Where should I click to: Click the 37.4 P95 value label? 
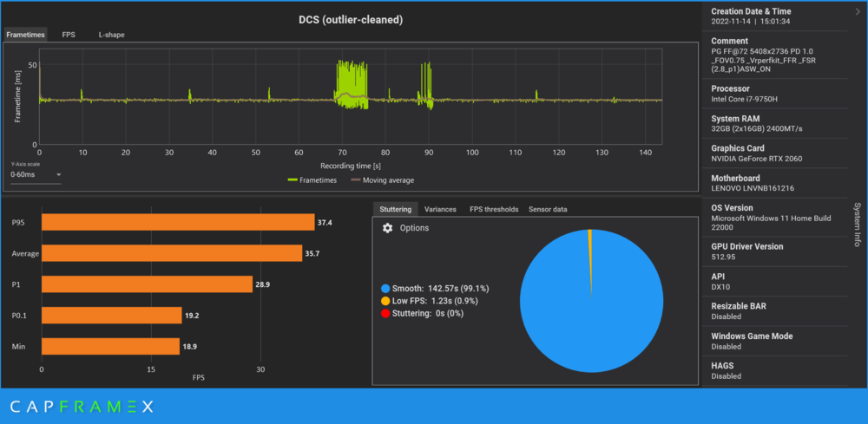325,223
